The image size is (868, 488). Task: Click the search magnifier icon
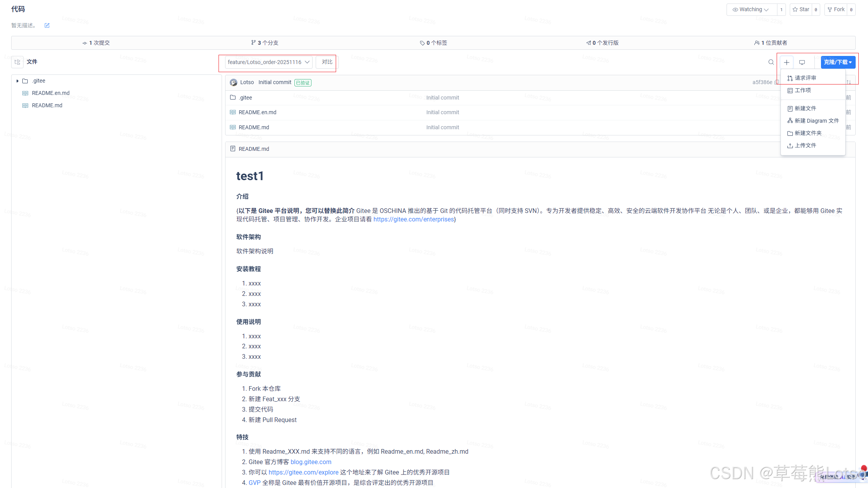[x=771, y=62]
